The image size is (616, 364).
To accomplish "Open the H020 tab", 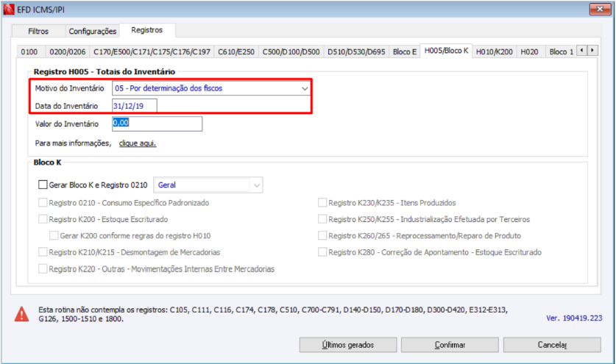I will coord(529,51).
